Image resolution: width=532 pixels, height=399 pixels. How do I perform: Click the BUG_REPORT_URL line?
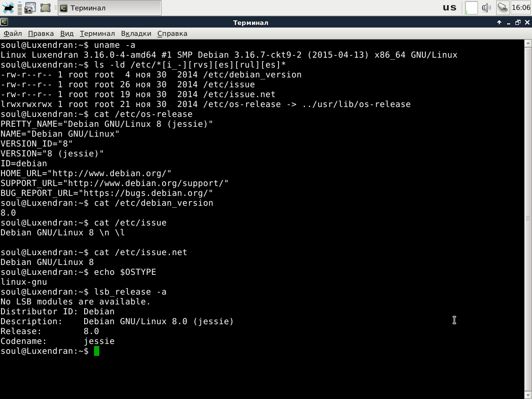pyautogui.click(x=107, y=193)
